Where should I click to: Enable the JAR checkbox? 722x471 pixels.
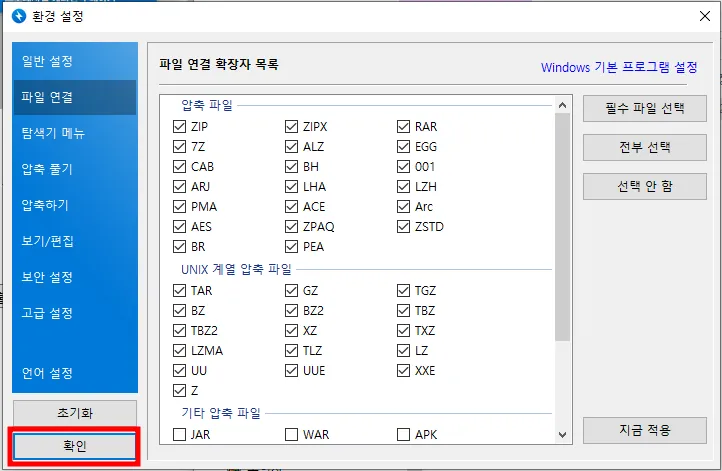coord(179,434)
